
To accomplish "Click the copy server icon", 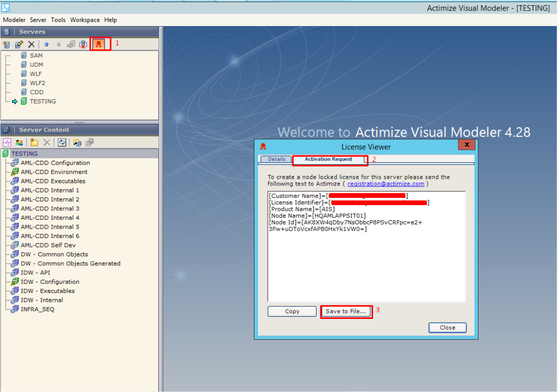I will [x=71, y=44].
